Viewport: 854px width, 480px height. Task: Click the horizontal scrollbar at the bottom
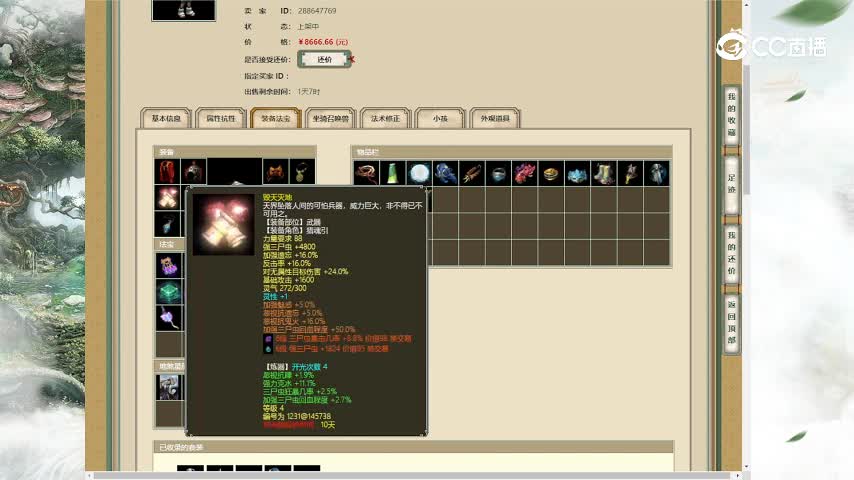pyautogui.click(x=412, y=476)
